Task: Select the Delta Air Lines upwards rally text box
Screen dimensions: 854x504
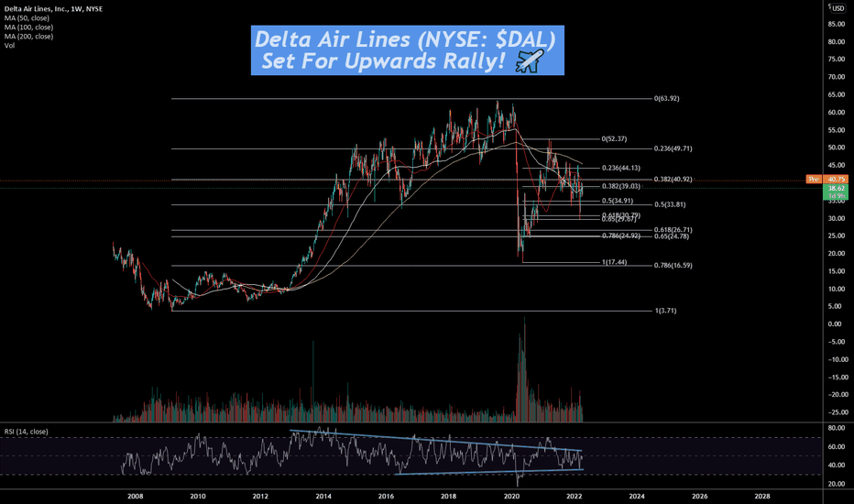Action: [408, 50]
